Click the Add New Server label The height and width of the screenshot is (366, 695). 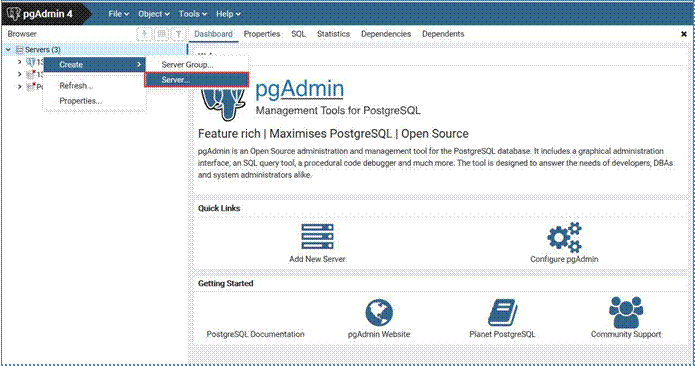point(317,259)
